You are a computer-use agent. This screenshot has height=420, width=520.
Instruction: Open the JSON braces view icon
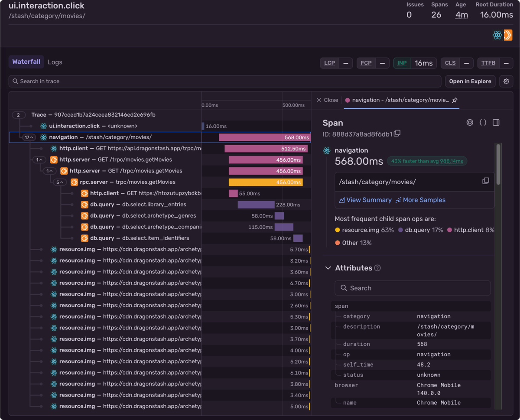coord(483,123)
